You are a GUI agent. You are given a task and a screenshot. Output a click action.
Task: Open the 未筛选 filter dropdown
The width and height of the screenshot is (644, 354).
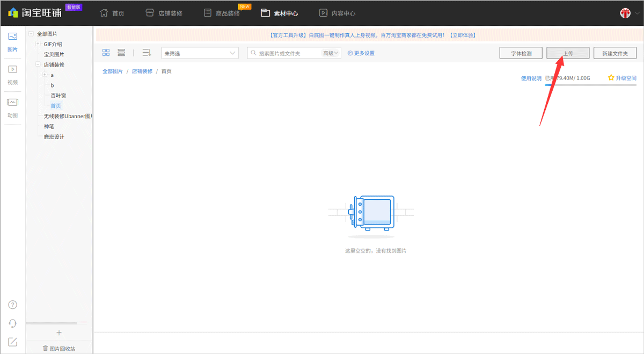click(200, 53)
